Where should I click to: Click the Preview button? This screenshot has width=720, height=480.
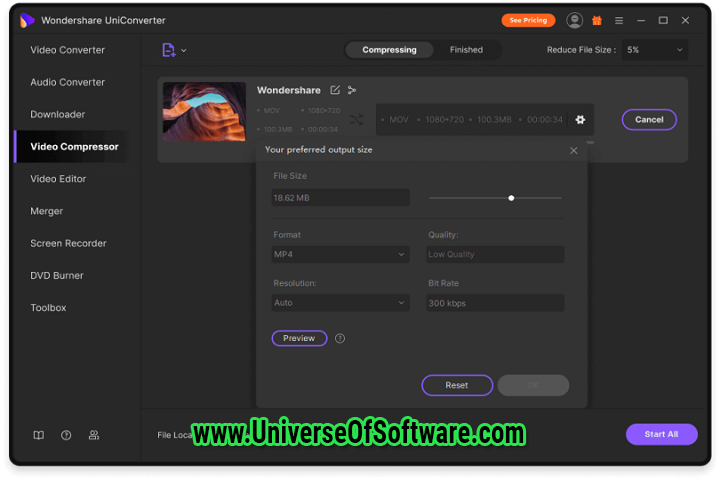[x=299, y=339]
